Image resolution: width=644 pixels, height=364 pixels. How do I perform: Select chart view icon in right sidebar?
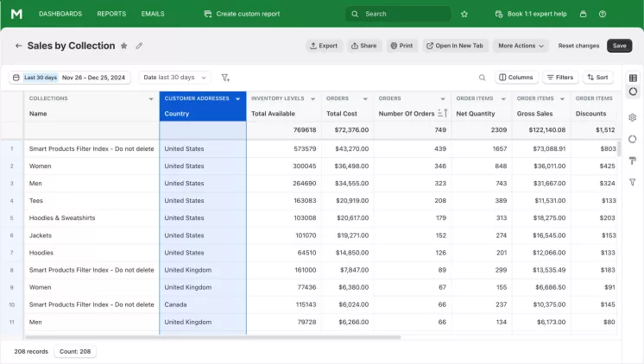pyautogui.click(x=633, y=91)
